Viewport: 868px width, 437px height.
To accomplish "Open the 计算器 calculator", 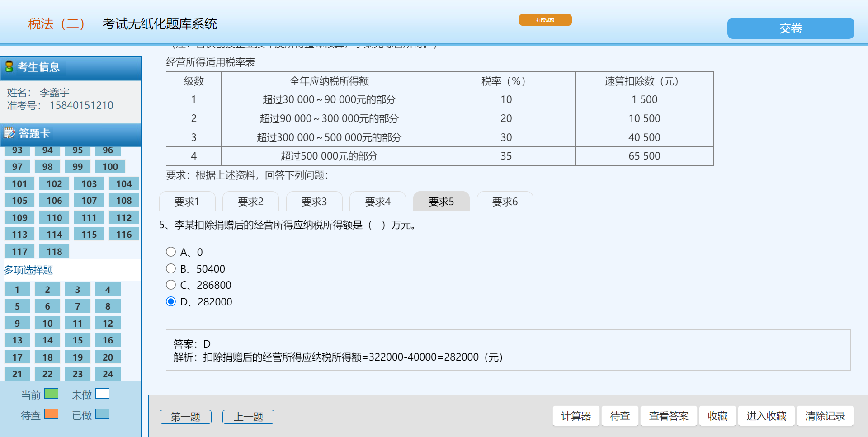I will [x=576, y=416].
